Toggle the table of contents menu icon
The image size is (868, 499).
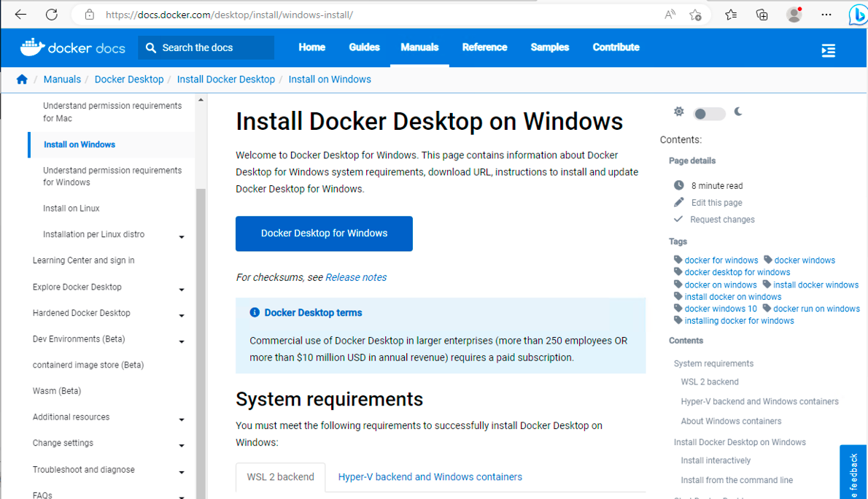pyautogui.click(x=828, y=50)
